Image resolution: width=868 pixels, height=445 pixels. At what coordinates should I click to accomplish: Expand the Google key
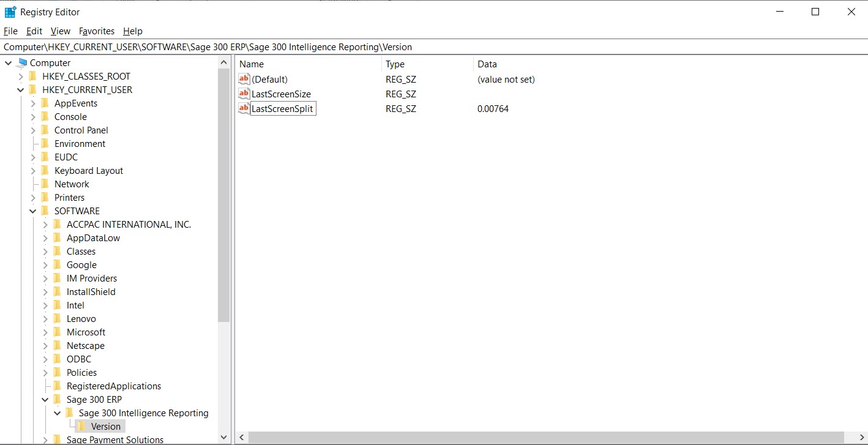pyautogui.click(x=45, y=265)
